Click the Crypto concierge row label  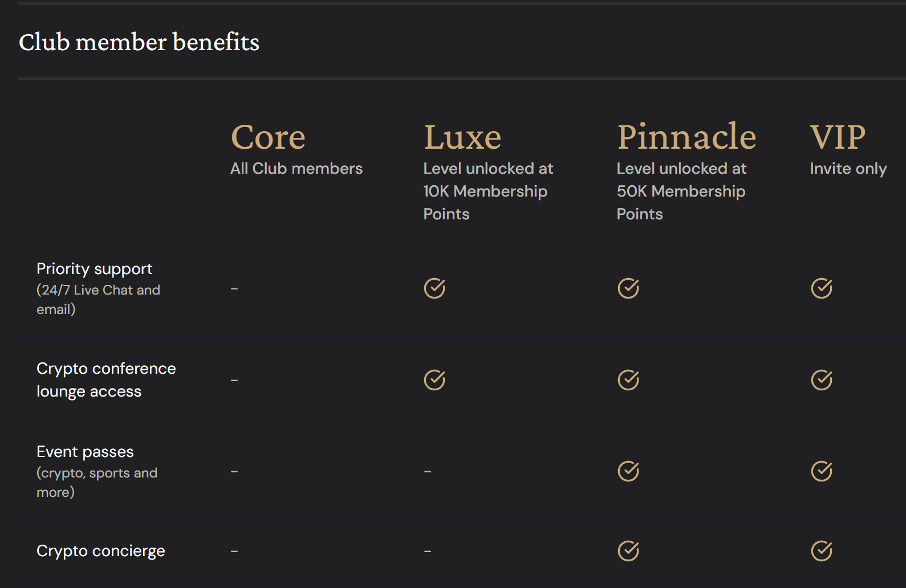[101, 551]
